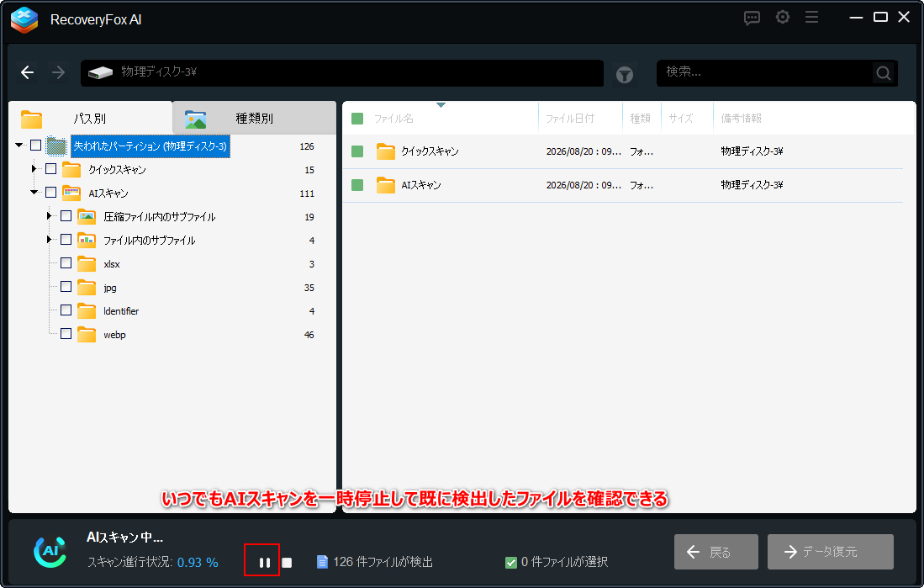Click the データ復元 button

point(831,552)
